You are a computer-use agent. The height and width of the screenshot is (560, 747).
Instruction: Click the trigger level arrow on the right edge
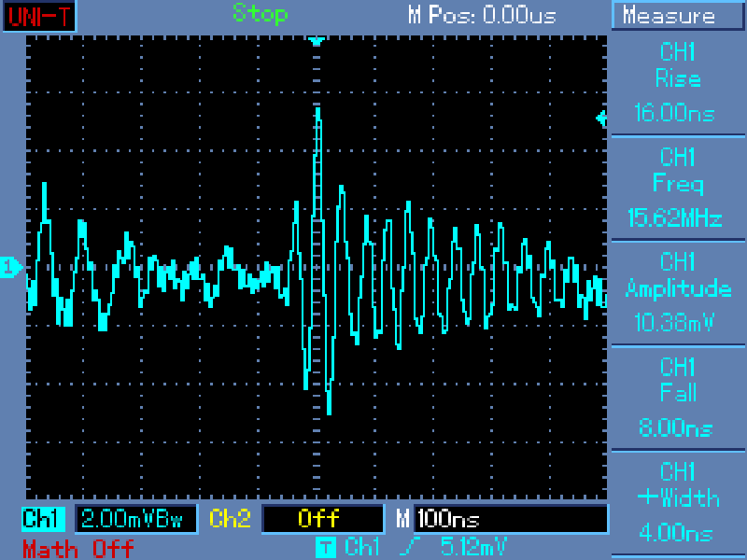tap(601, 119)
